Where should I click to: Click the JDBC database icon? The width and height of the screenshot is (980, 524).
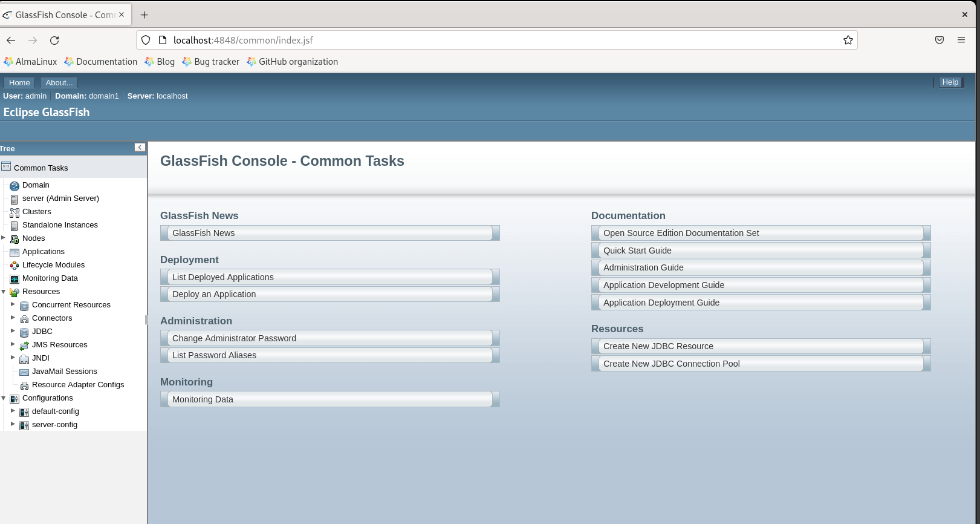pos(24,332)
